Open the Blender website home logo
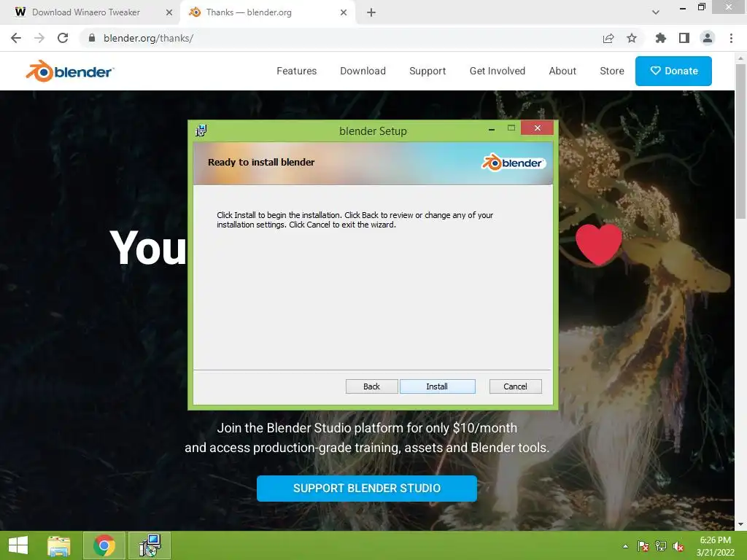The width and height of the screenshot is (747, 560). [x=69, y=71]
